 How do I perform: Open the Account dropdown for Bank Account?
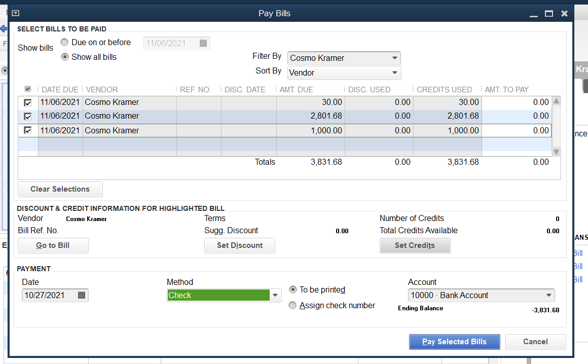pyautogui.click(x=548, y=296)
